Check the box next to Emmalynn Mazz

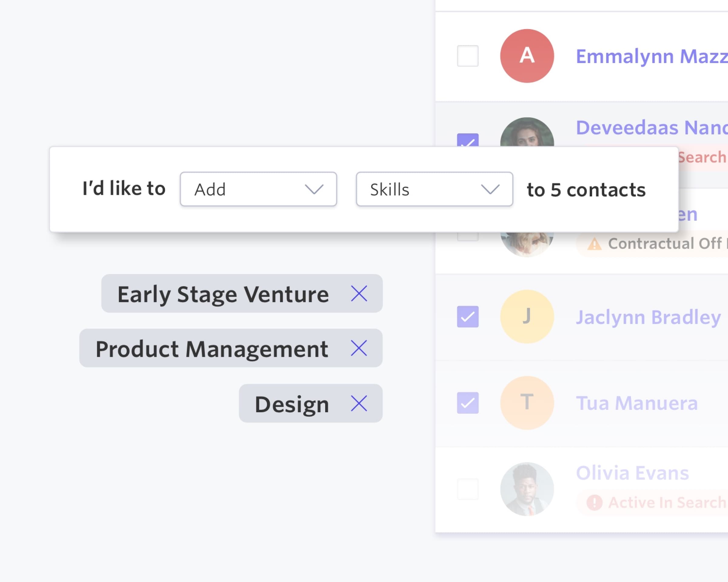tap(468, 56)
